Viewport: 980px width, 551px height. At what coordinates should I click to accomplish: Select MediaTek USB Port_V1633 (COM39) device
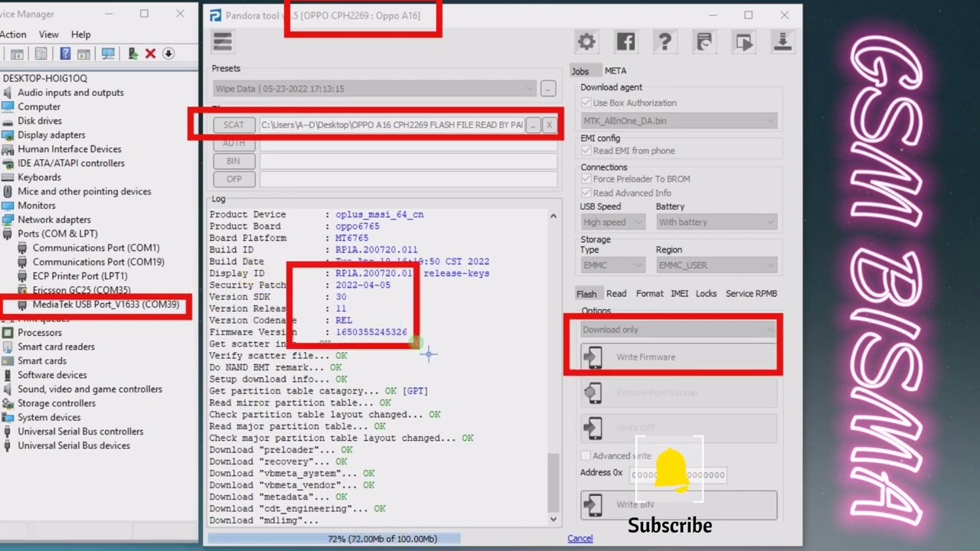click(x=106, y=305)
